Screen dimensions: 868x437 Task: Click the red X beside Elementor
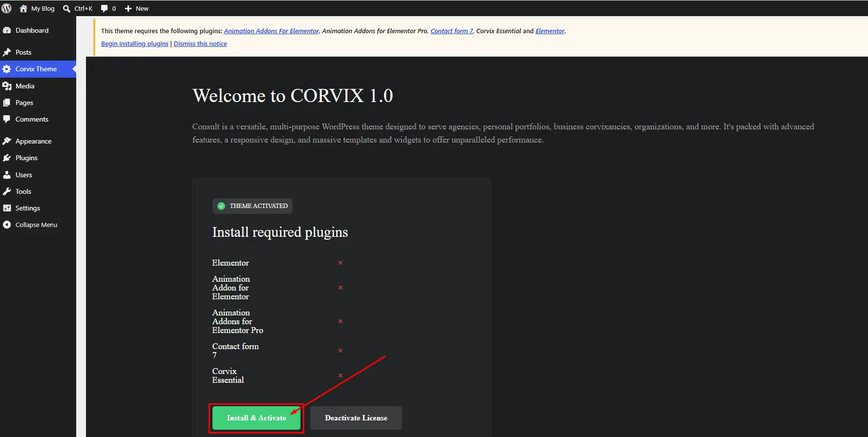340,263
